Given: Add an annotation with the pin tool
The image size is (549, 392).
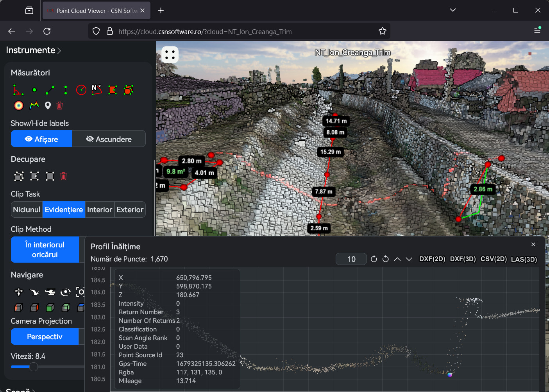Looking at the screenshot, I should pos(47,105).
